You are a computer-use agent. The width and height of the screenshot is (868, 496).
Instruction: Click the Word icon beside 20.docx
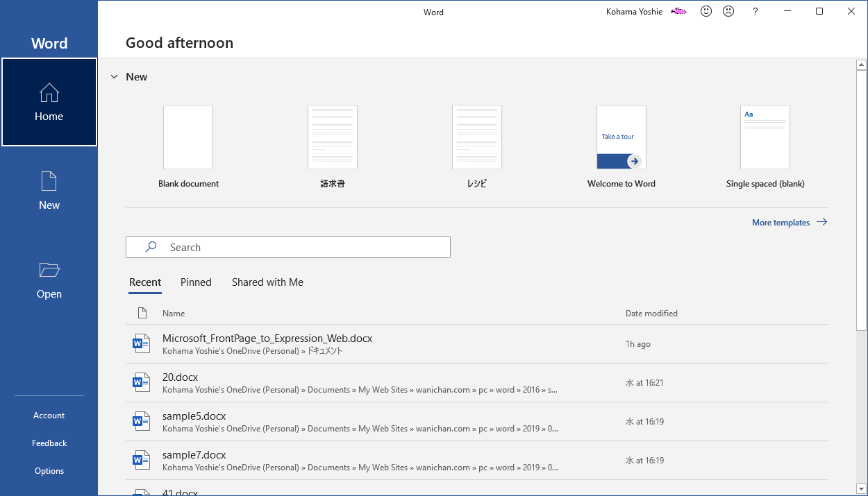141,382
